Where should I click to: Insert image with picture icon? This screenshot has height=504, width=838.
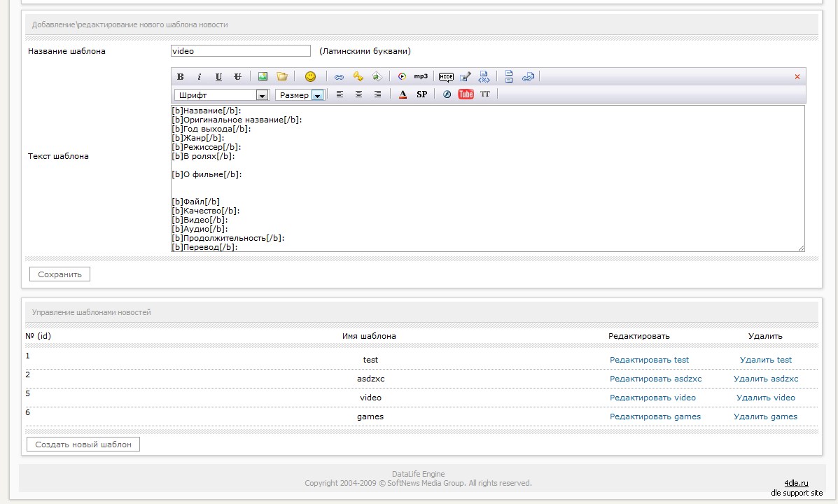(263, 77)
